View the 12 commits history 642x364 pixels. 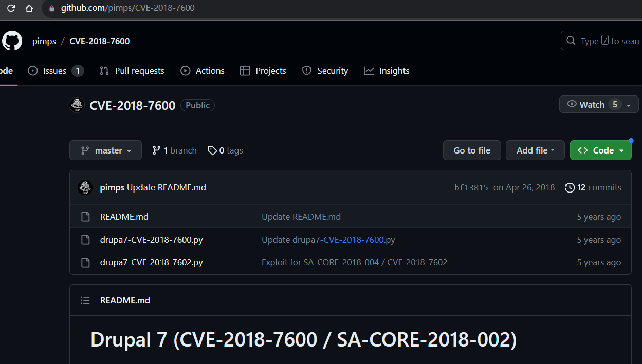pos(593,187)
